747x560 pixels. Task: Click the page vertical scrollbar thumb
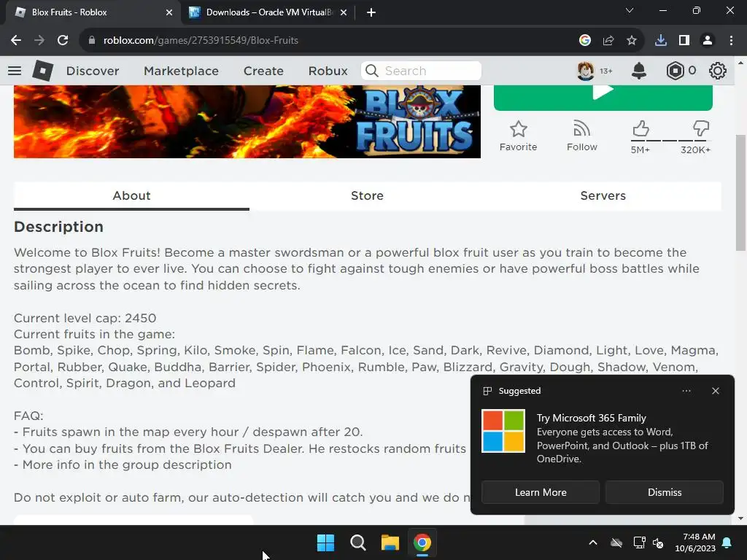(x=740, y=192)
